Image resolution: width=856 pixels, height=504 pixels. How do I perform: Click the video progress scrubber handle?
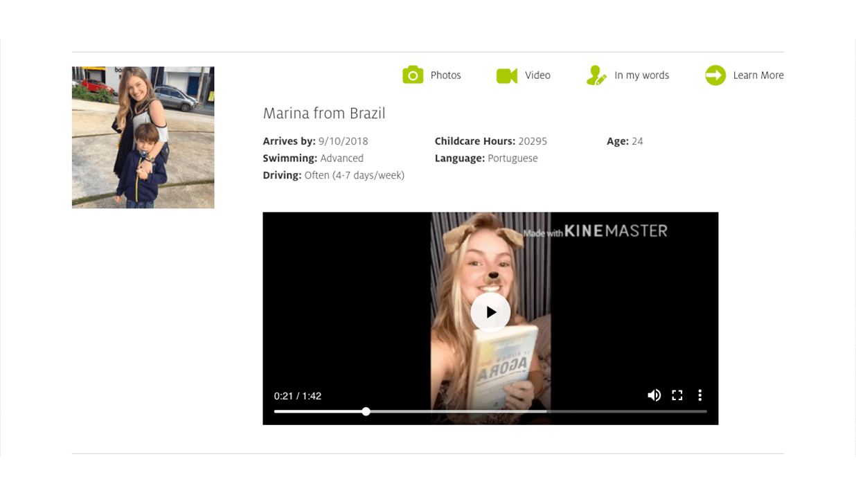click(366, 412)
